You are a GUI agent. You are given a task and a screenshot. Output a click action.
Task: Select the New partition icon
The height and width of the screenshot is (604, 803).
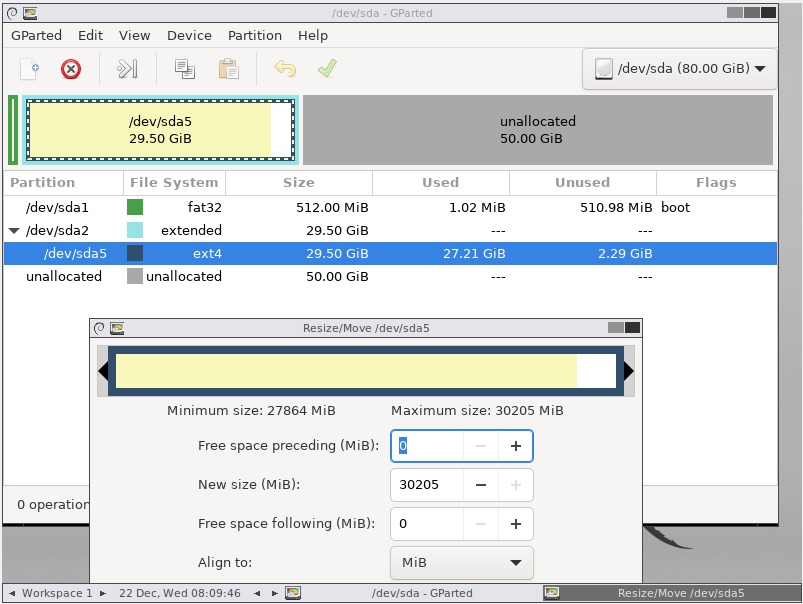click(28, 69)
